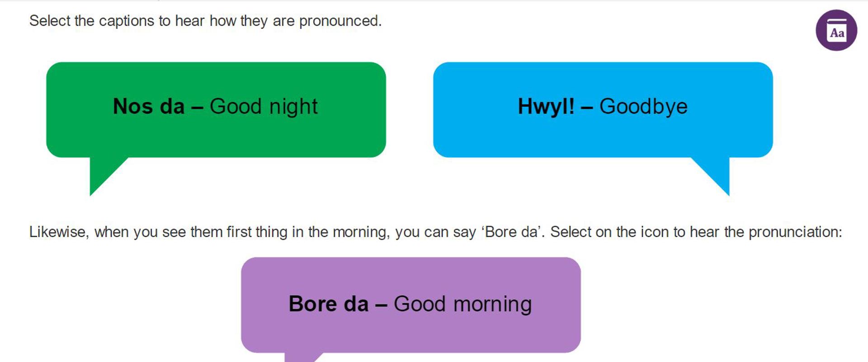The height and width of the screenshot is (362, 868).
Task: Play the purple Bore da speech bubble
Action: 410,305
